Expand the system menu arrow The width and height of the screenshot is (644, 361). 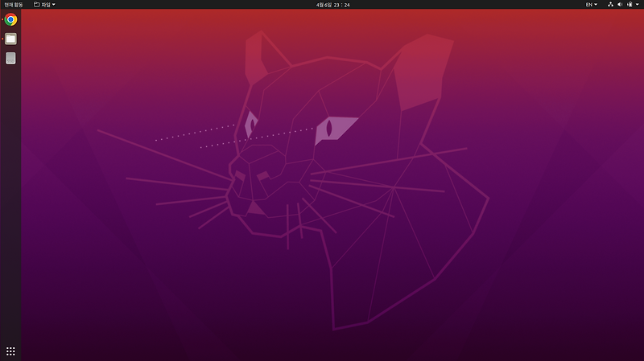(638, 5)
